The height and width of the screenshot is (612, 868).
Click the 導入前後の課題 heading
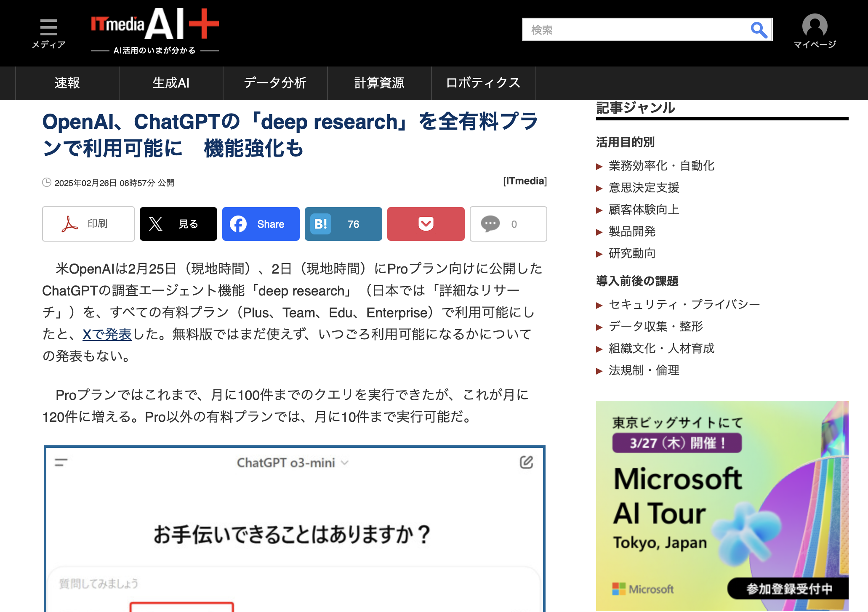coord(637,281)
